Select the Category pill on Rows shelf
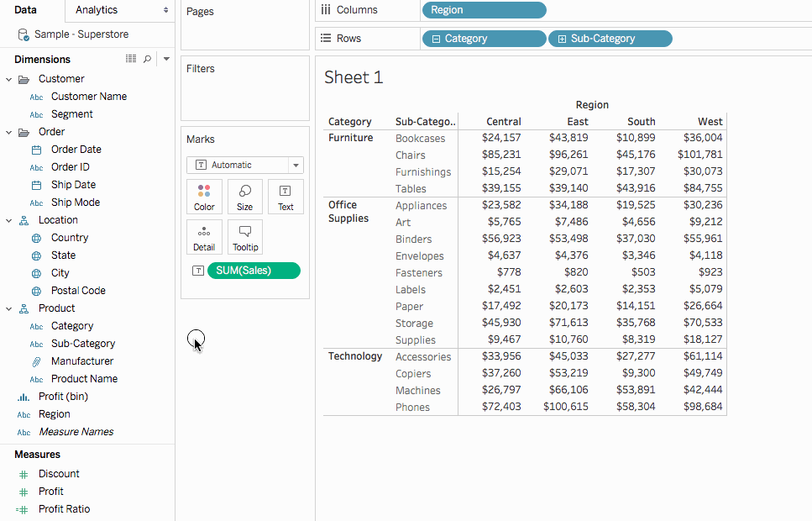The image size is (812, 521). [484, 38]
